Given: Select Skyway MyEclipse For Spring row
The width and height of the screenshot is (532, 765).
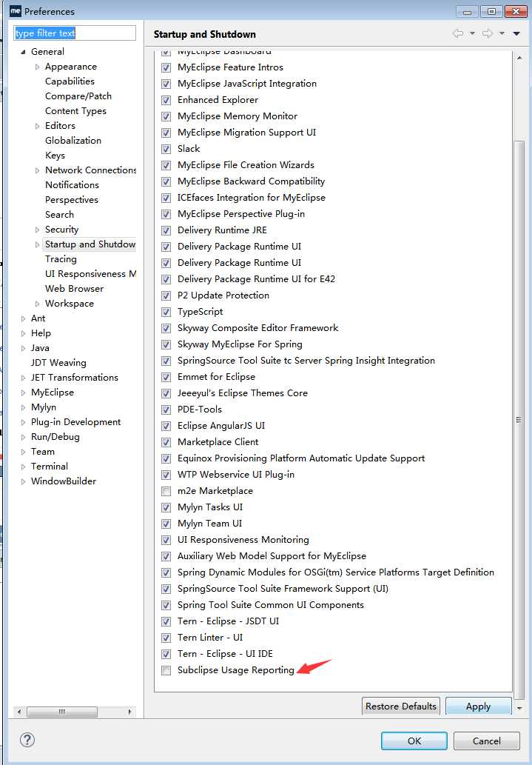Looking at the screenshot, I should [240, 344].
